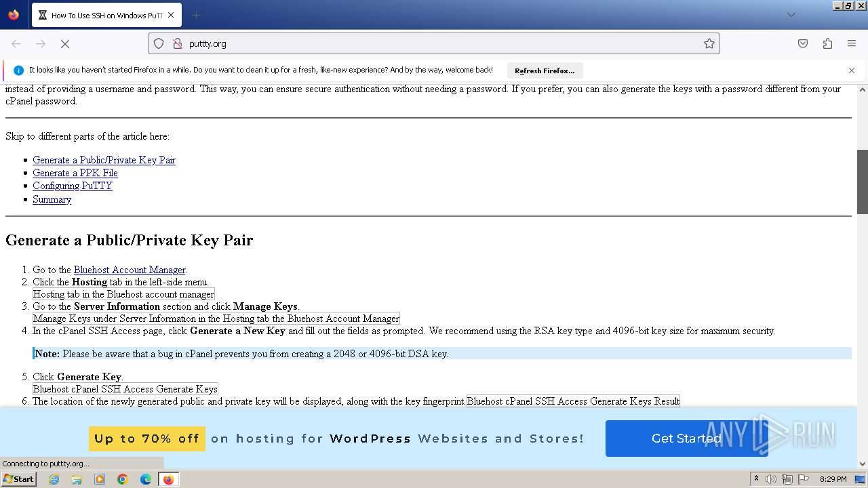Click 'Manage Keys under Server Information' image placeholder
The image size is (868, 488).
tap(216, 319)
